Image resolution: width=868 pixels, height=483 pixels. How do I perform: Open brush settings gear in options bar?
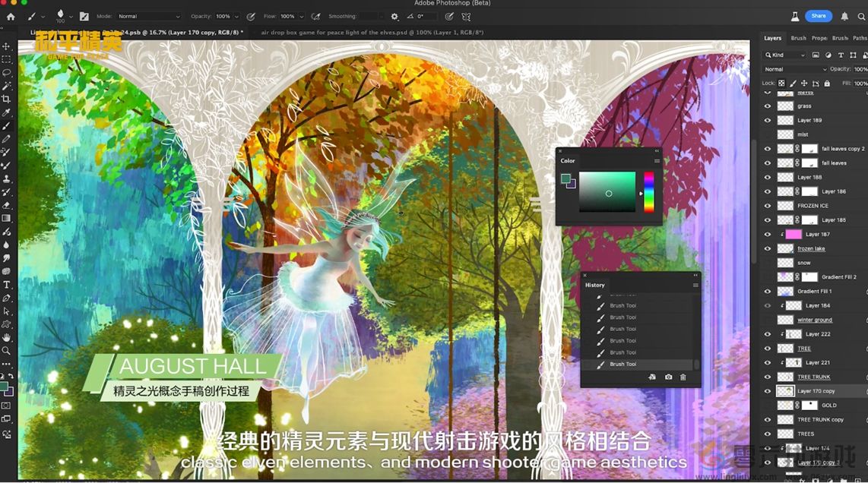394,16
